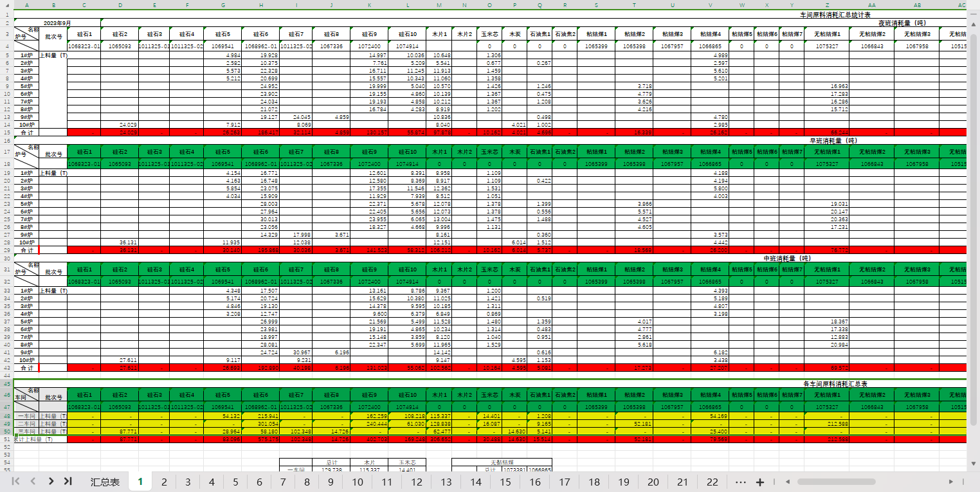Screen dimensions: 980x492
Task: Click the 木片 header above 115.337
Action: pos(370,462)
